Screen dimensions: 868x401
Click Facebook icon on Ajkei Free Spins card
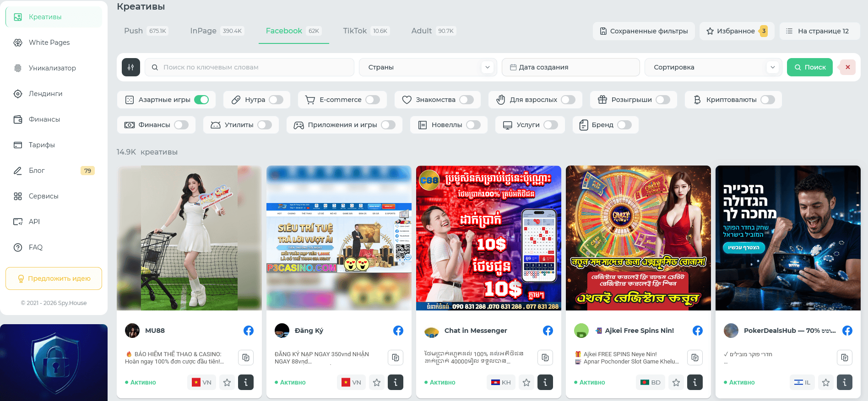(x=698, y=331)
